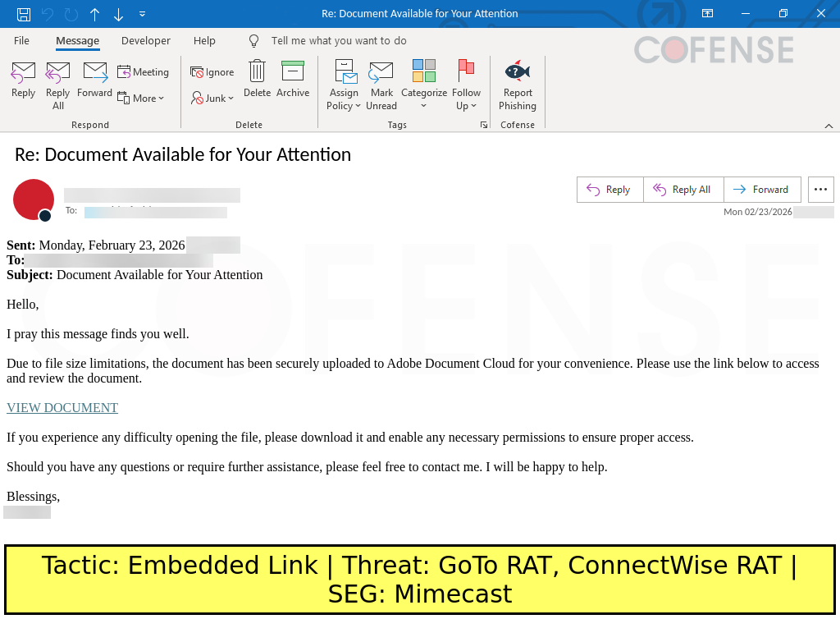The height and width of the screenshot is (619, 840).
Task: Click the Undo arrow in quick access toolbar
Action: point(48,14)
